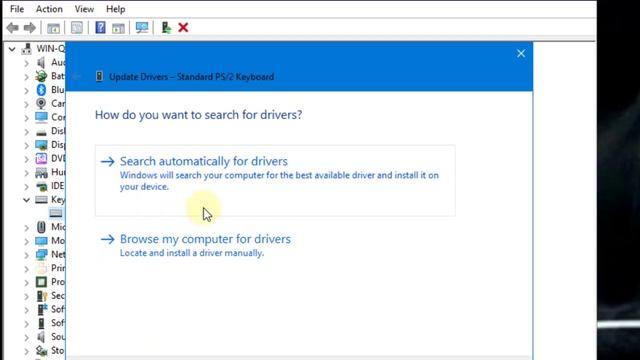Click the Monitors category icon
640x360 pixels.
click(x=41, y=241)
